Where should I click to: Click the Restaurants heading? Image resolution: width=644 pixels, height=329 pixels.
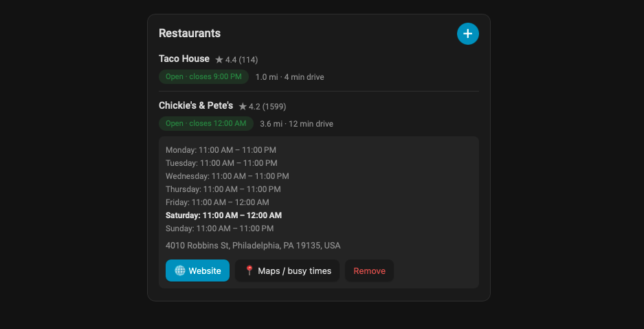point(190,33)
